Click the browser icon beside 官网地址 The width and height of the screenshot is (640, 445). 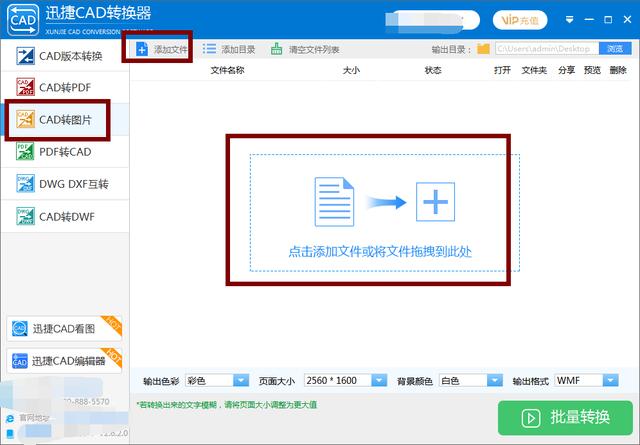tap(10, 418)
